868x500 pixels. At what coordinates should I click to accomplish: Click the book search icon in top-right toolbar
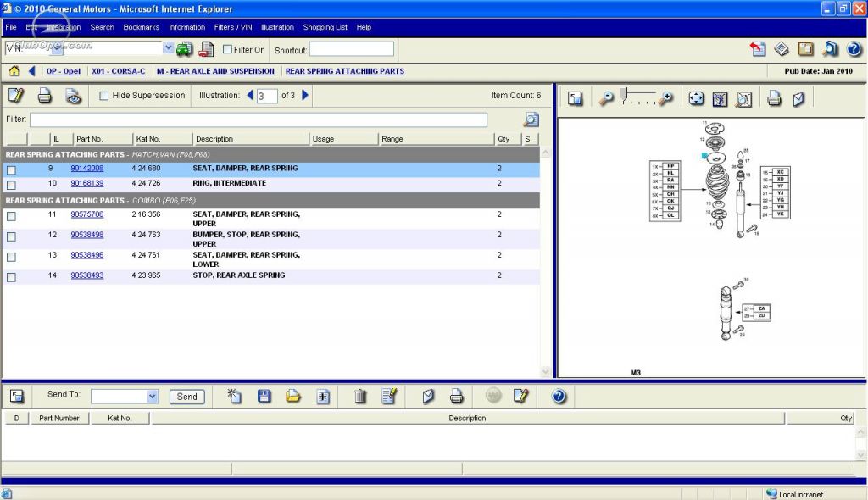pyautogui.click(x=831, y=49)
